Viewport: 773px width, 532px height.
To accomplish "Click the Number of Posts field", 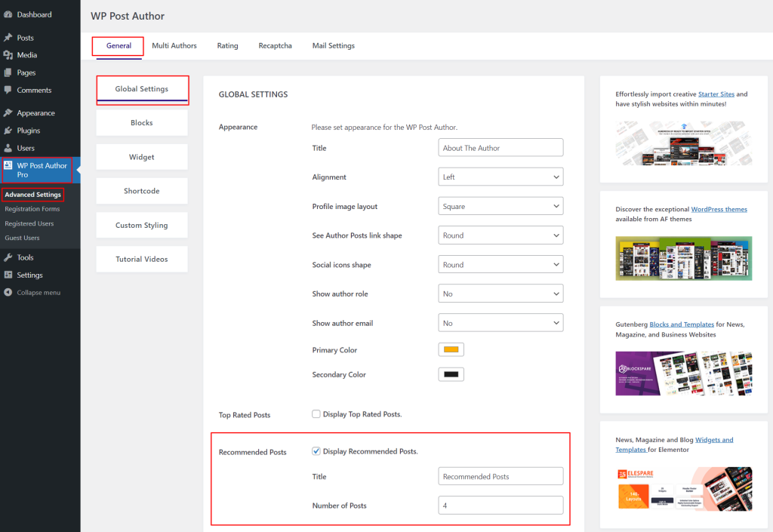I will (x=500, y=506).
